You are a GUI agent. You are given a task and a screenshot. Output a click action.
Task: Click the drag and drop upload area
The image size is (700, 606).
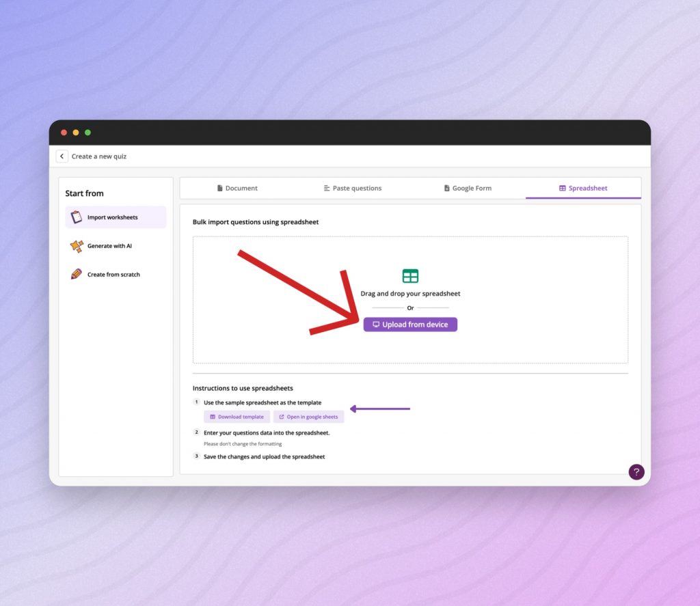coord(410,297)
